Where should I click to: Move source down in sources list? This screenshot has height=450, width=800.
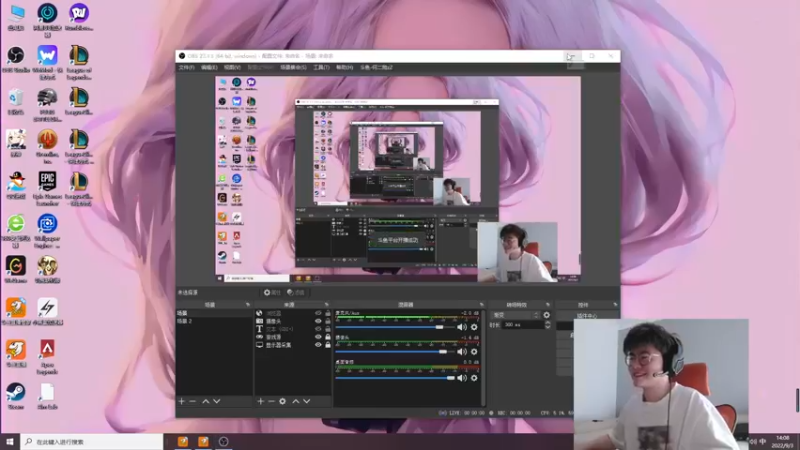coord(307,401)
